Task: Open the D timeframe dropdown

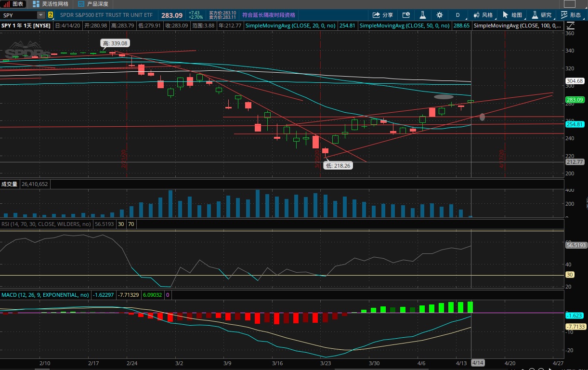Action: coord(458,15)
